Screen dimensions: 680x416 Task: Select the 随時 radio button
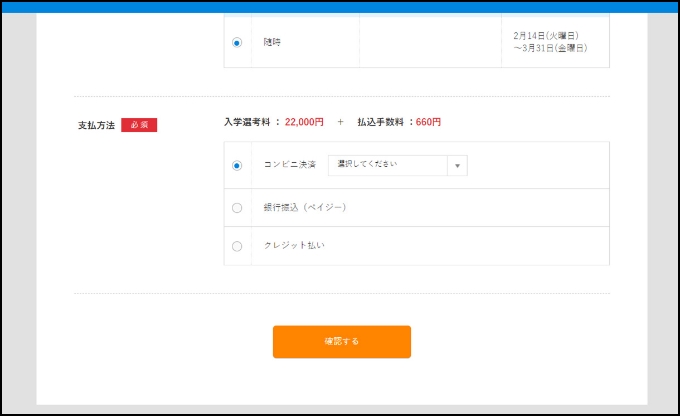click(x=237, y=42)
